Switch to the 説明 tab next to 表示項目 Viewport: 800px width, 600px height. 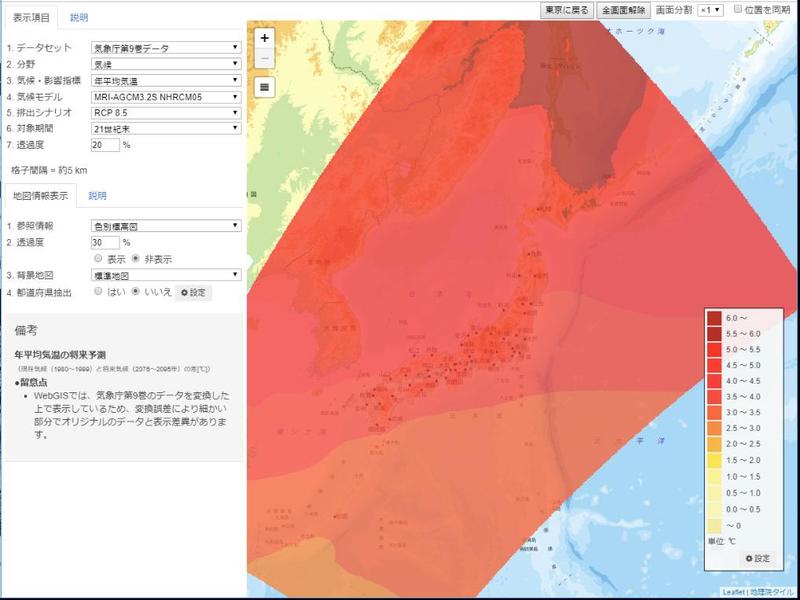pyautogui.click(x=77, y=15)
